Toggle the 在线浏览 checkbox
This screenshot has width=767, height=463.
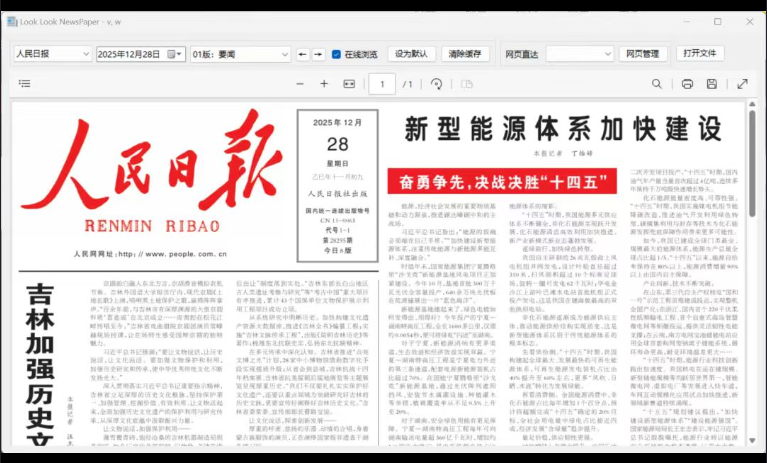(336, 54)
